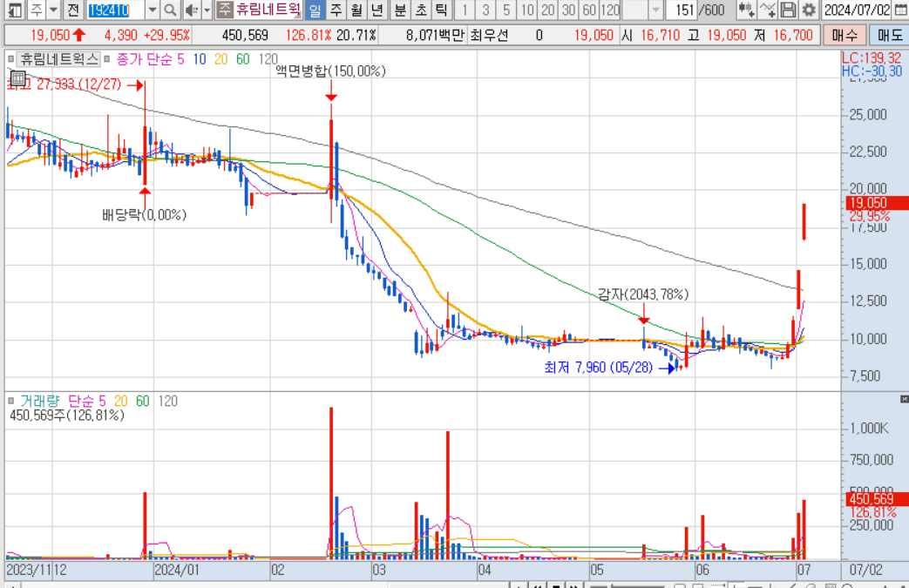909x588 pixels.
Task: Click the 최우선 label in the quote bar
Action: click(489, 36)
